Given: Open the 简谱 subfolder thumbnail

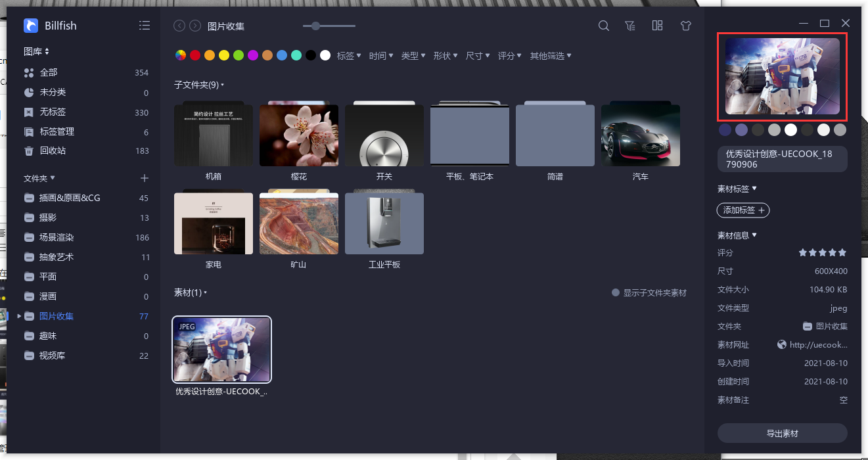Looking at the screenshot, I should pos(555,135).
